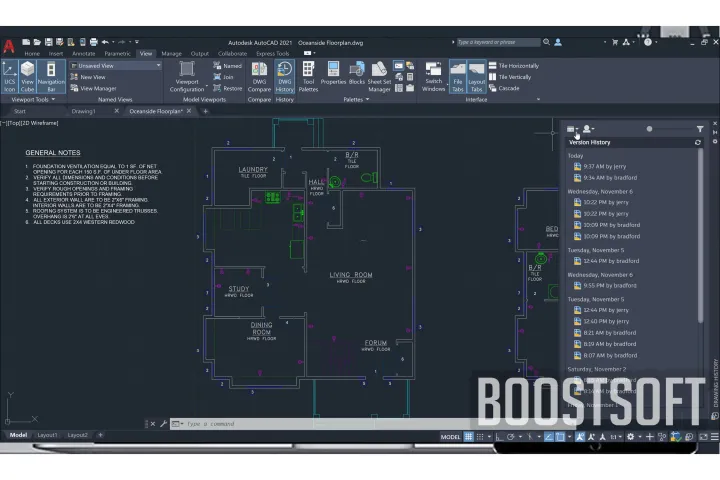Toggle snap mode in status bar

click(x=480, y=437)
